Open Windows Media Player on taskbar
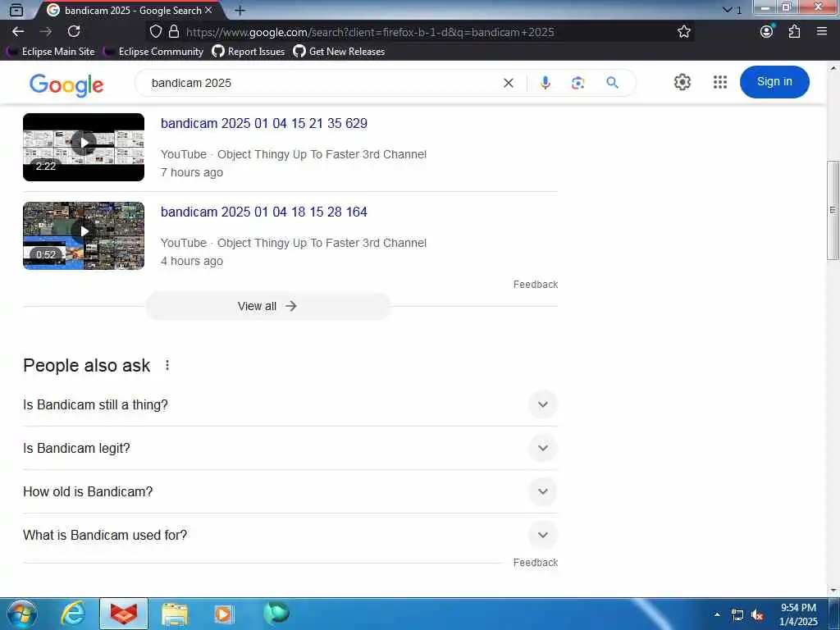The image size is (840, 630). [224, 614]
